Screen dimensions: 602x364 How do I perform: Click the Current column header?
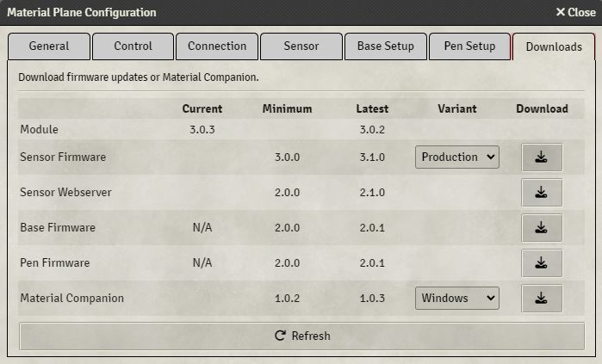pyautogui.click(x=202, y=109)
